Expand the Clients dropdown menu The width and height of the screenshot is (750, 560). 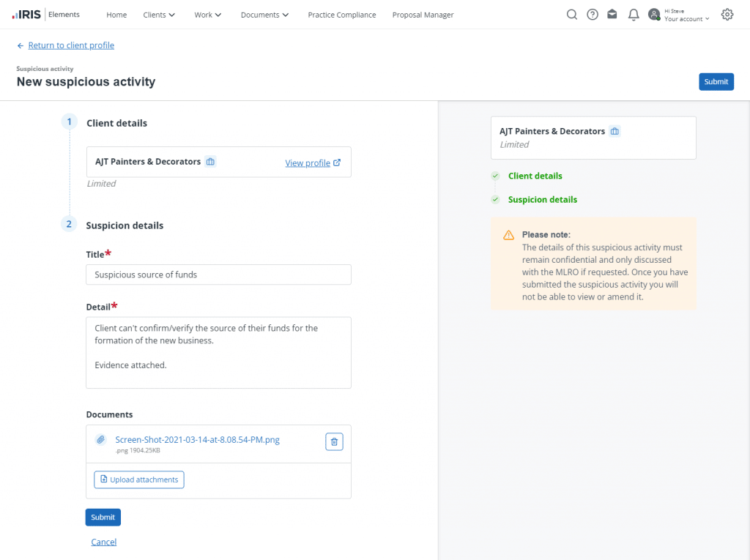[159, 15]
